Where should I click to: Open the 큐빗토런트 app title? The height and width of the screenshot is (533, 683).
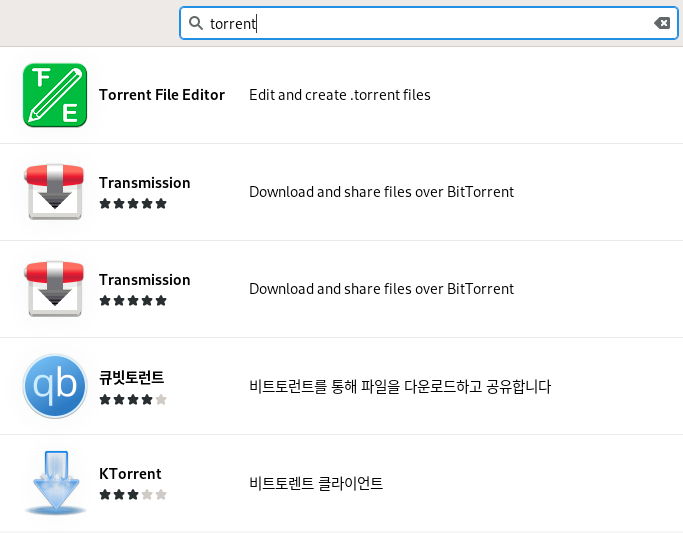[x=132, y=377]
